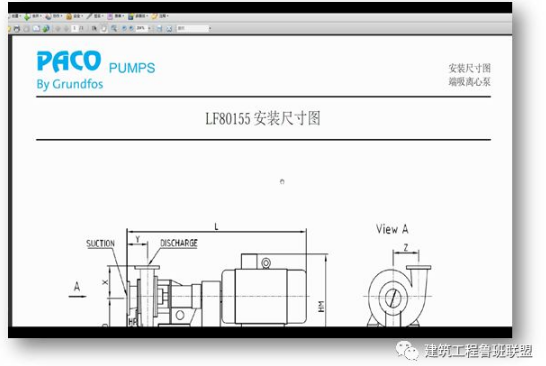Choose the Hand tool

click(104, 29)
